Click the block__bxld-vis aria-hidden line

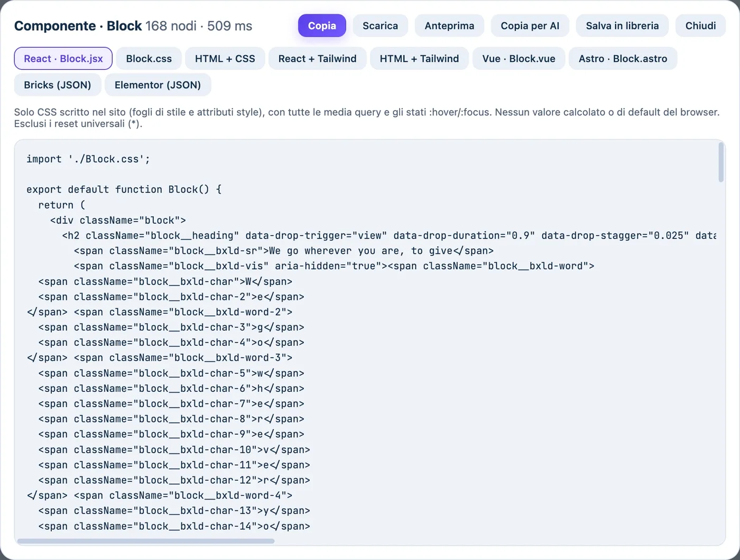coord(334,266)
